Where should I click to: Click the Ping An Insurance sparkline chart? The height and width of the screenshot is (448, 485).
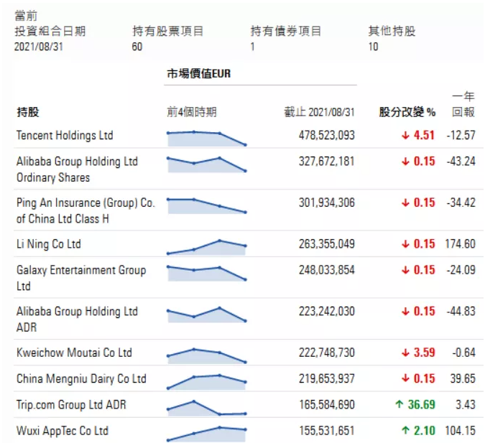[207, 206]
